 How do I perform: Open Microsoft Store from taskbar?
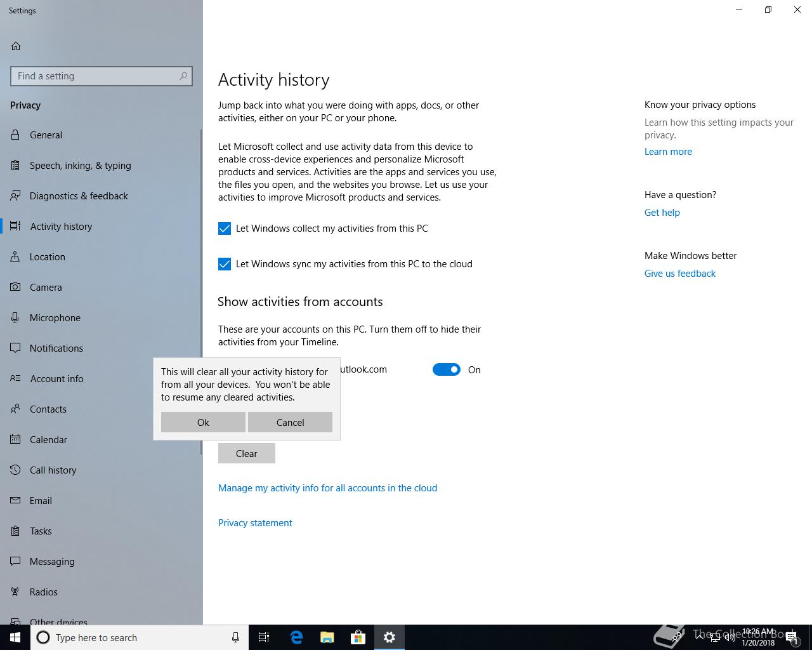358,637
